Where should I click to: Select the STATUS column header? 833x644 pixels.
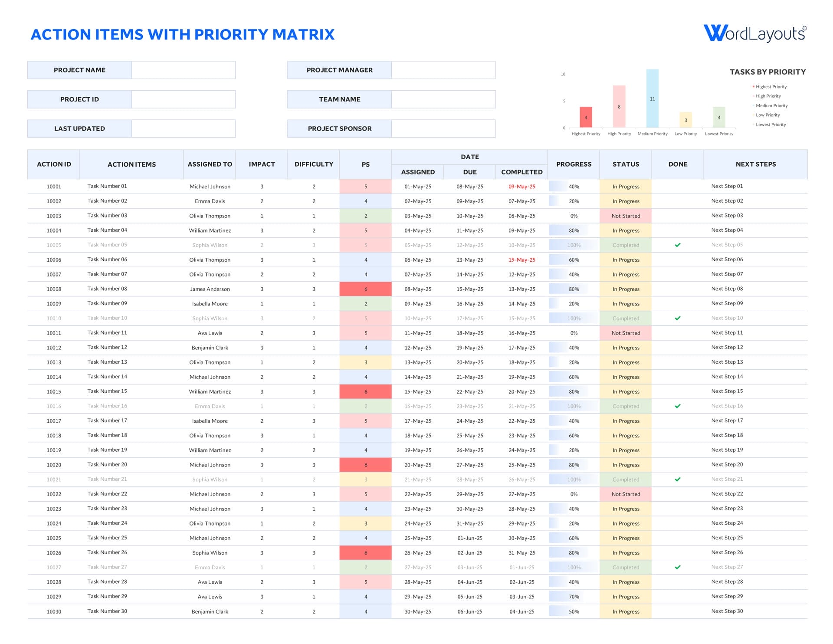626,164
